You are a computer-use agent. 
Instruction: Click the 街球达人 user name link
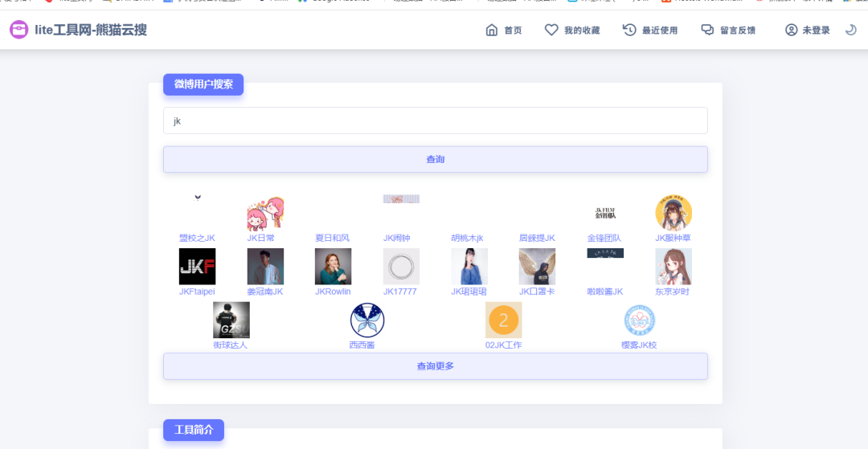231,345
